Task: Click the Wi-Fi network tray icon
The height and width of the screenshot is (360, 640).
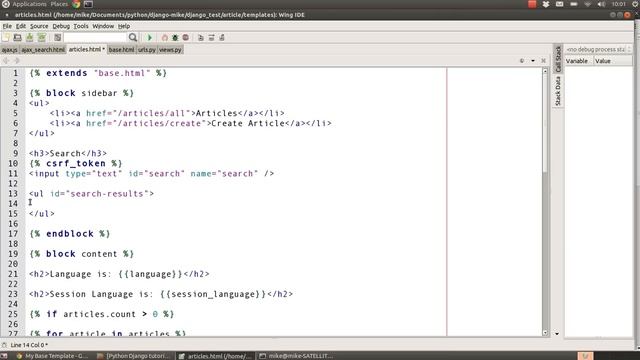Action: tap(587, 4)
